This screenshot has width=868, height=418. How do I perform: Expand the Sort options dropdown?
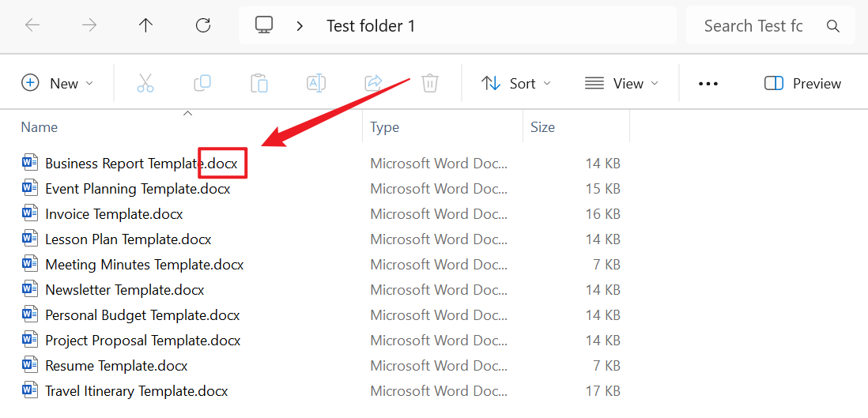click(516, 83)
